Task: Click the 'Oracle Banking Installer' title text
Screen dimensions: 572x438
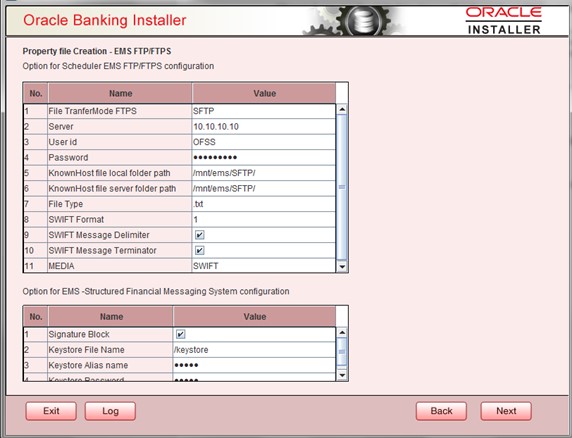Action: tap(105, 20)
